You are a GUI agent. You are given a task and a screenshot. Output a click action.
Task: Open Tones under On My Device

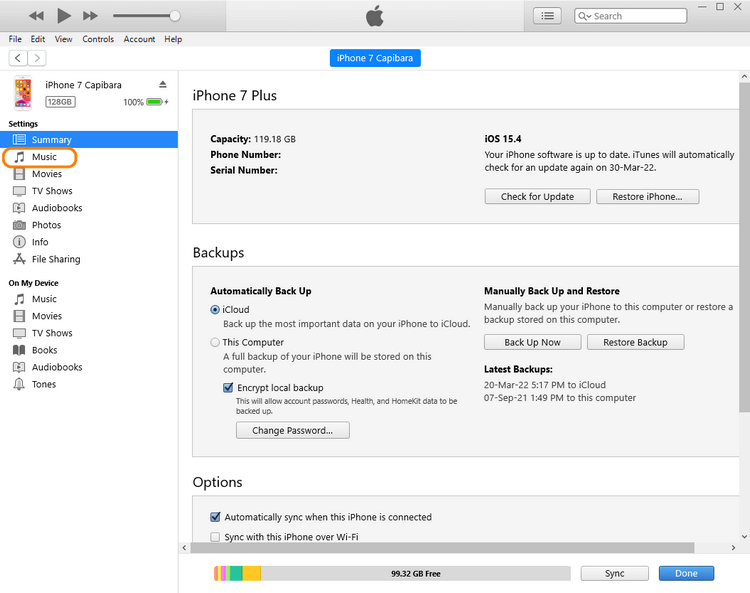click(44, 384)
